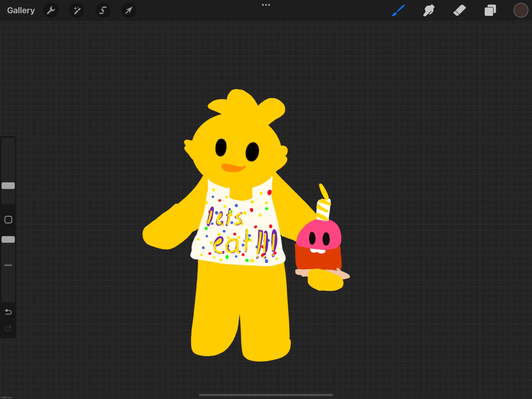This screenshot has height=399, width=532.
Task: Open the canvas options ellipsis menu
Action: tap(266, 5)
